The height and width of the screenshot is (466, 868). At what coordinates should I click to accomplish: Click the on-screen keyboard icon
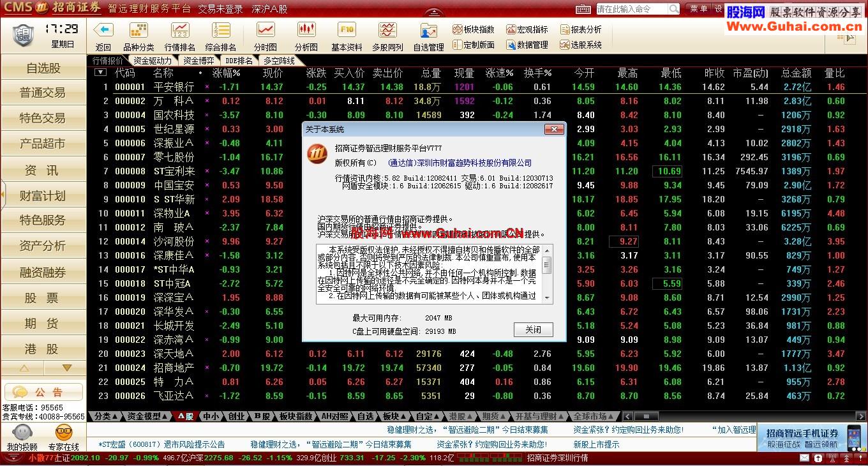point(583,9)
